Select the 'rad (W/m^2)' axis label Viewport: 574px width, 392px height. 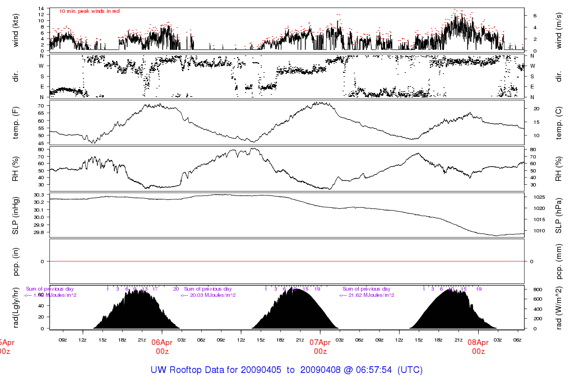coord(559,308)
